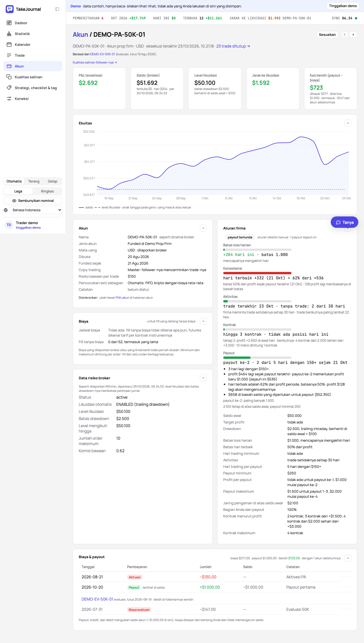Select the Otomatis theme option
Screen dimensions: 364x643
pos(14,181)
